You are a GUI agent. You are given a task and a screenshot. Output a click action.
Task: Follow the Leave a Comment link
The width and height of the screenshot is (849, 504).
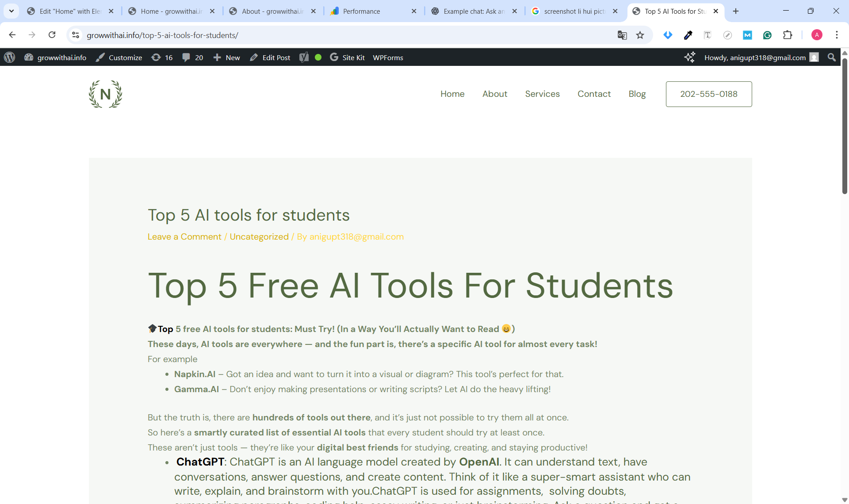coord(184,237)
